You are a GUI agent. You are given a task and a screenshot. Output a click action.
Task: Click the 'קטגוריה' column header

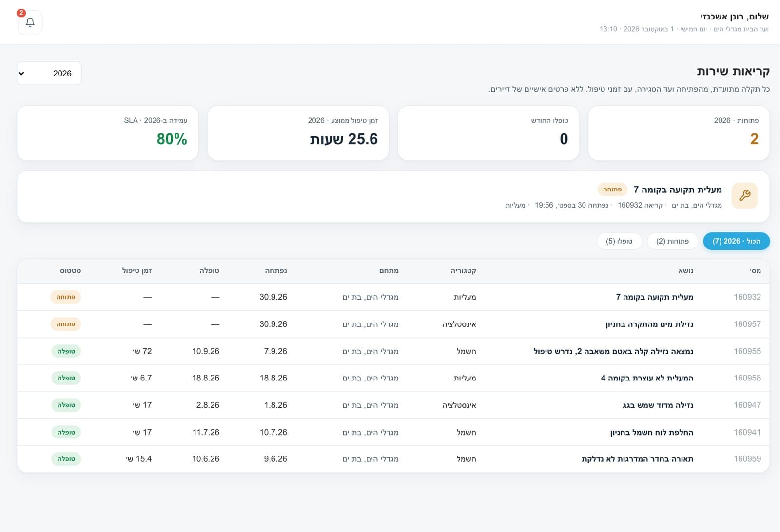tap(463, 271)
